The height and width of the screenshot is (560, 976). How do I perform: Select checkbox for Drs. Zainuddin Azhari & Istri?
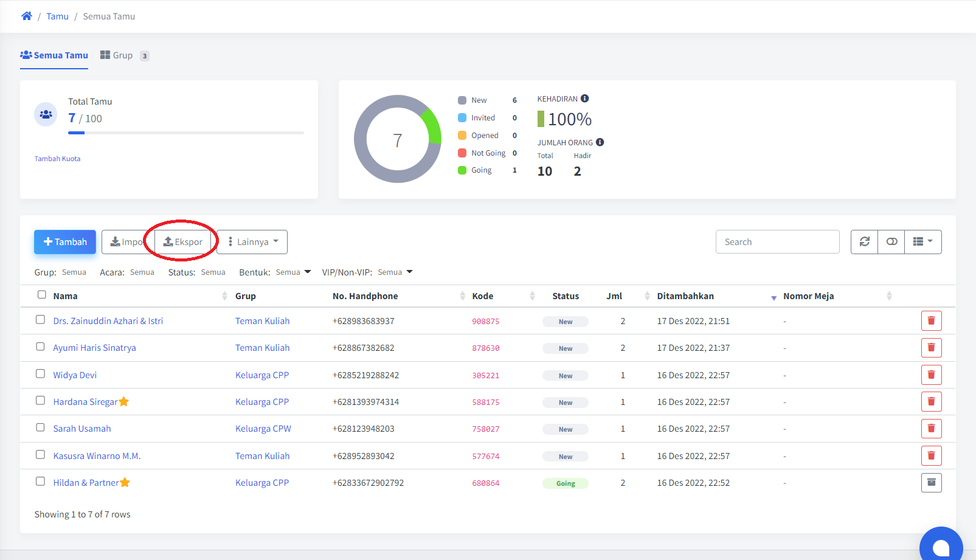pos(40,320)
